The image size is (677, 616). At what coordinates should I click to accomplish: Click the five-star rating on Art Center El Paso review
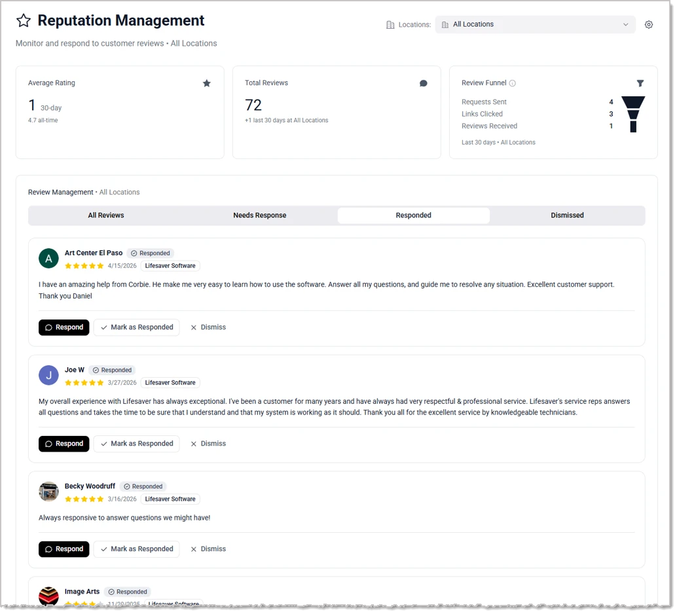(84, 267)
